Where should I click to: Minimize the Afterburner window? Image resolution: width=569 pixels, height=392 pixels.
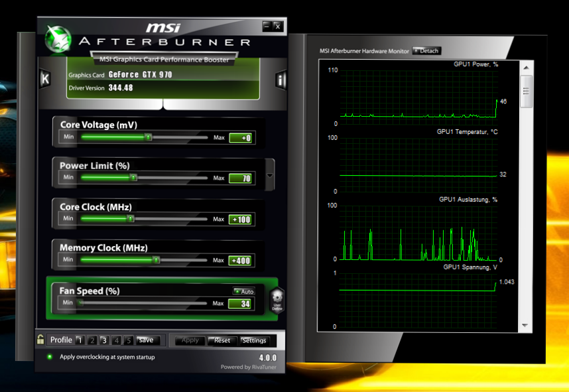tap(267, 26)
